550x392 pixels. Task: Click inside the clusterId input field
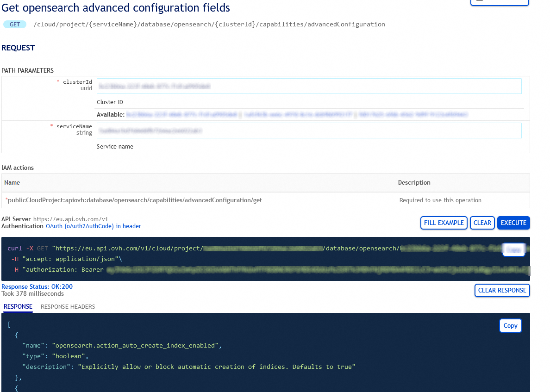click(308, 86)
